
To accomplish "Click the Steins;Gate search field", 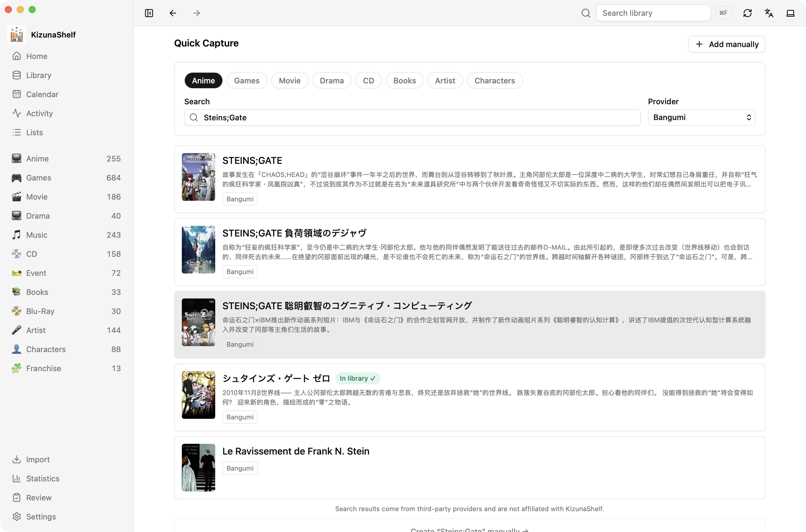I will tap(412, 117).
